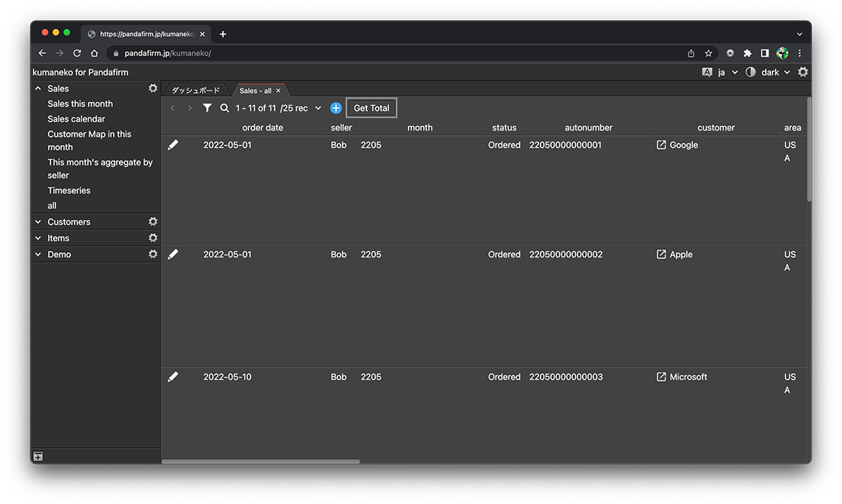The image size is (842, 504).
Task: Open the Customers section gear settings
Action: [x=153, y=222]
